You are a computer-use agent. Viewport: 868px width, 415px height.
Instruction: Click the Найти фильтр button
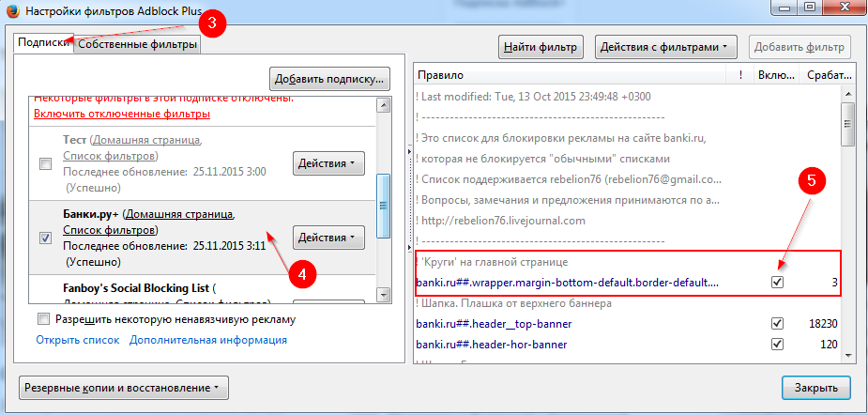(x=541, y=47)
